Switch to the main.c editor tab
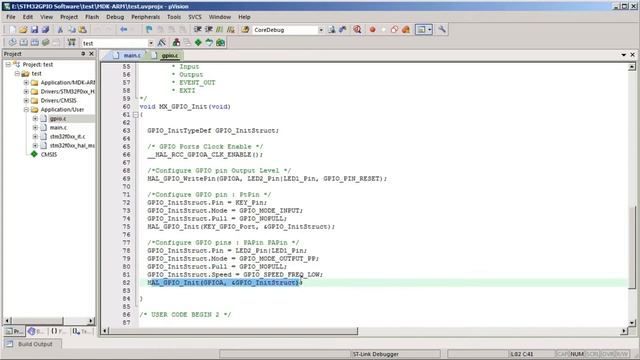This screenshot has width=640, height=360. [x=128, y=56]
